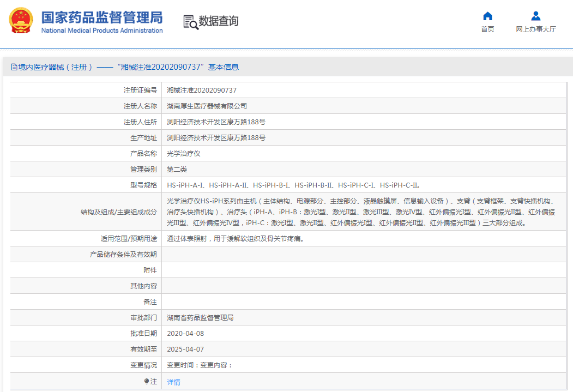Click the 备注 row label
The image size is (573, 392).
[x=150, y=301]
